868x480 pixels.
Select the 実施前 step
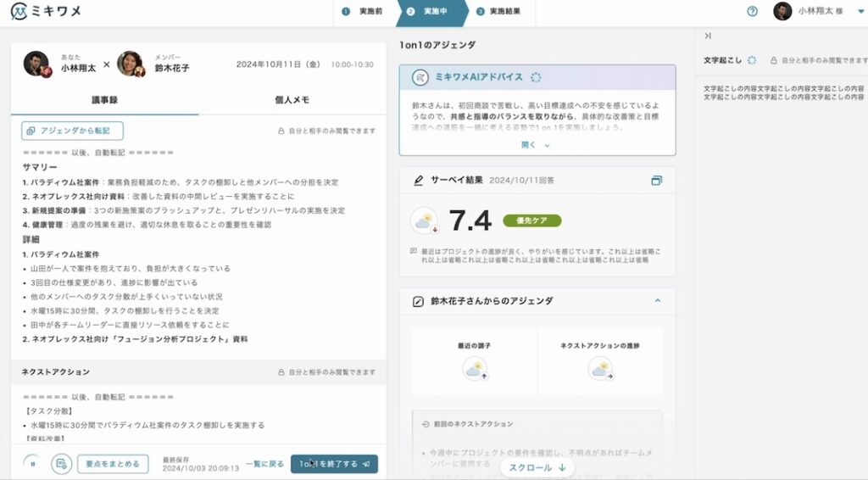click(363, 11)
